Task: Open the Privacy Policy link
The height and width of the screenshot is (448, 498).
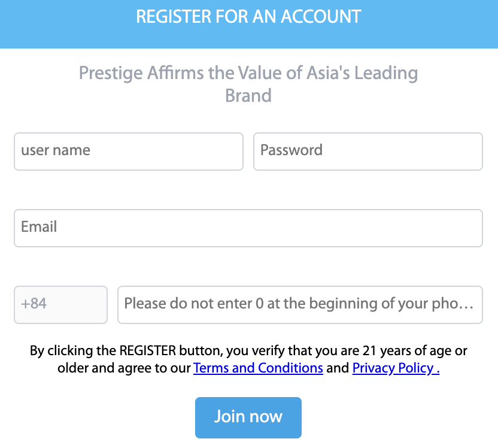Action: [x=396, y=368]
